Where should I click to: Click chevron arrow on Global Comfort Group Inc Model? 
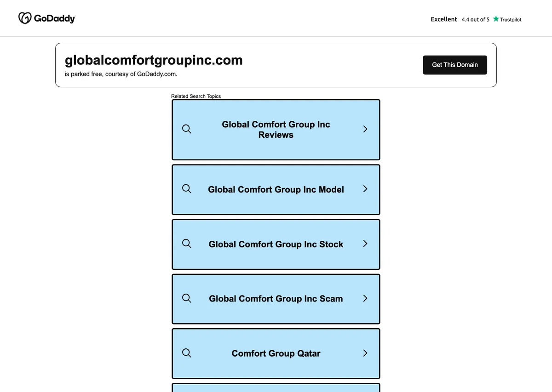pos(365,189)
